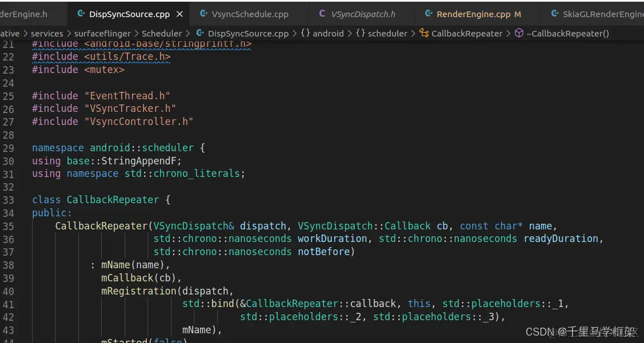Open the VSyncDispatch.h tab
The image size is (644, 343).
pos(363,14)
